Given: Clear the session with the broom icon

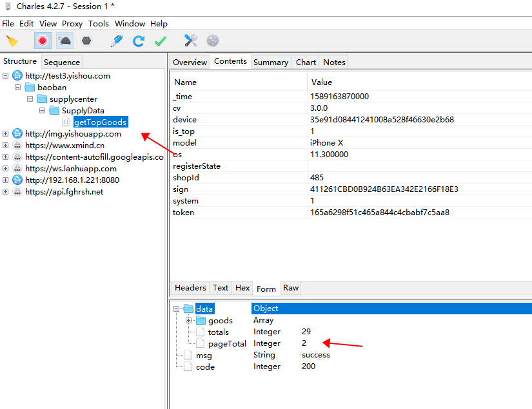Looking at the screenshot, I should (12, 41).
